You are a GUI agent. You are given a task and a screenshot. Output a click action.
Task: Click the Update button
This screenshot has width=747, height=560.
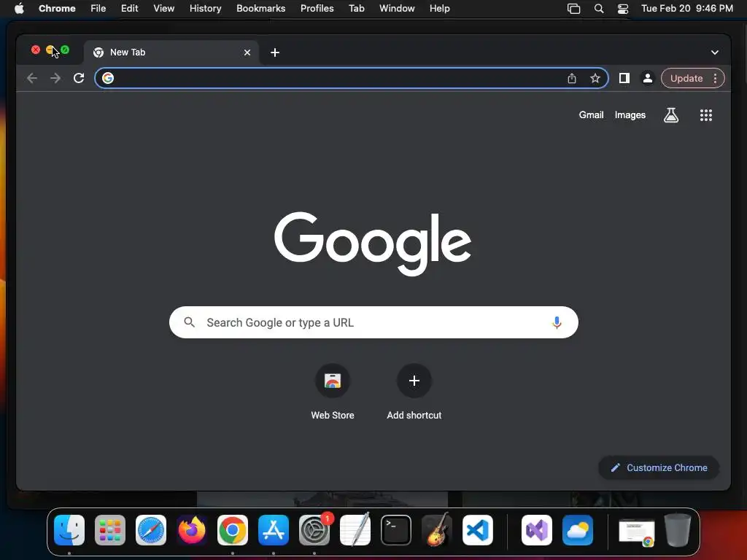pyautogui.click(x=686, y=79)
